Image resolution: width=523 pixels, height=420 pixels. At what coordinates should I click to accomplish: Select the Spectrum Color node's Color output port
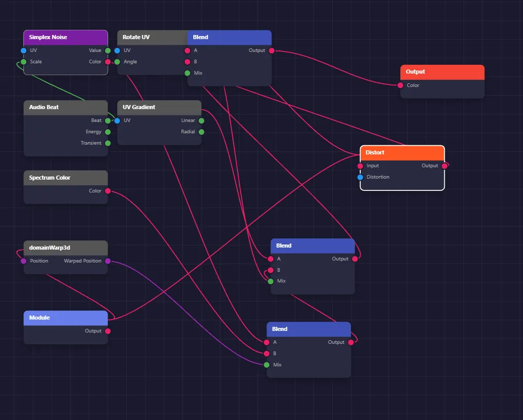tap(108, 191)
